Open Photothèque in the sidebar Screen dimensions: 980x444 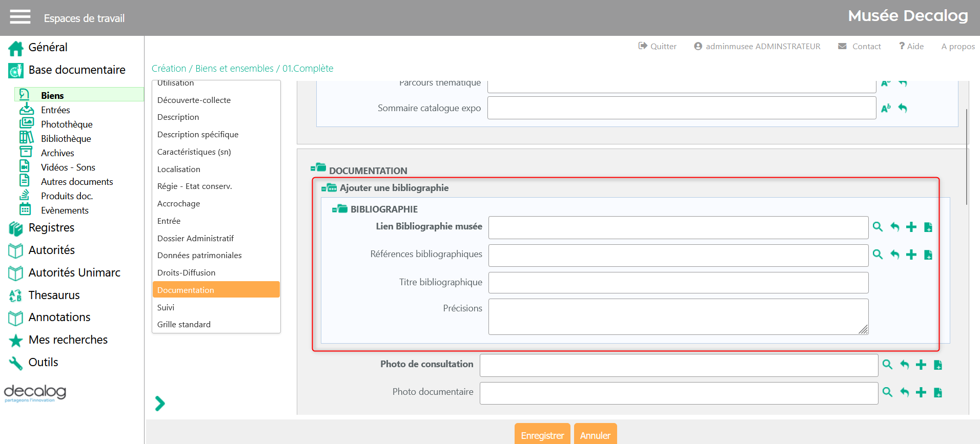coord(67,124)
